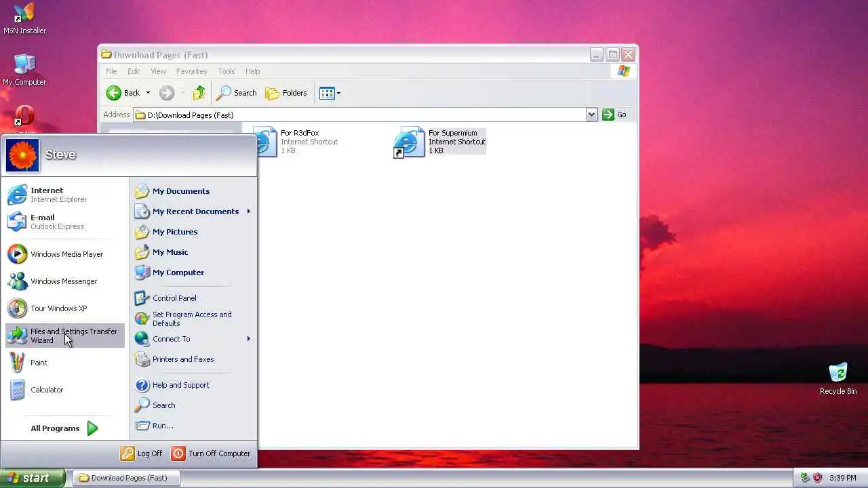Open the Help menu

pos(252,71)
